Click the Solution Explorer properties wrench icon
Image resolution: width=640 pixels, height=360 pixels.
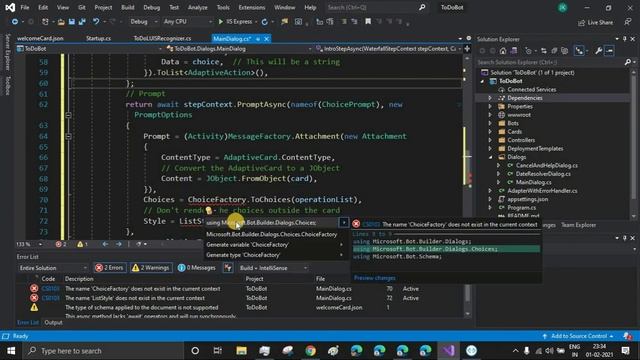598,51
